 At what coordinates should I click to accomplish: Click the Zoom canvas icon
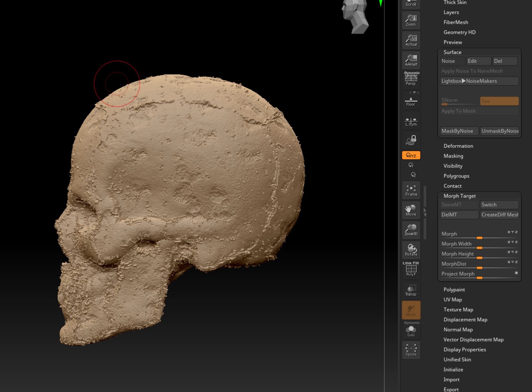point(411,20)
